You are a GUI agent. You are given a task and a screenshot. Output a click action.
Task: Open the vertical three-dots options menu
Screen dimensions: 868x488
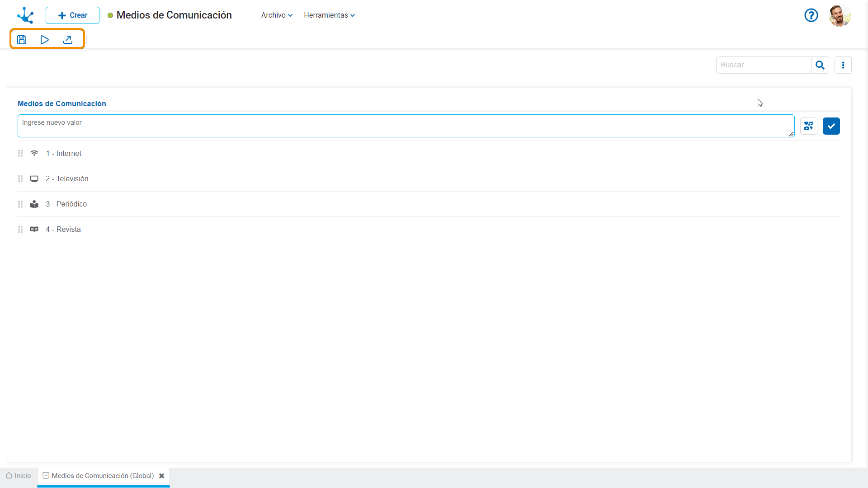pyautogui.click(x=843, y=65)
